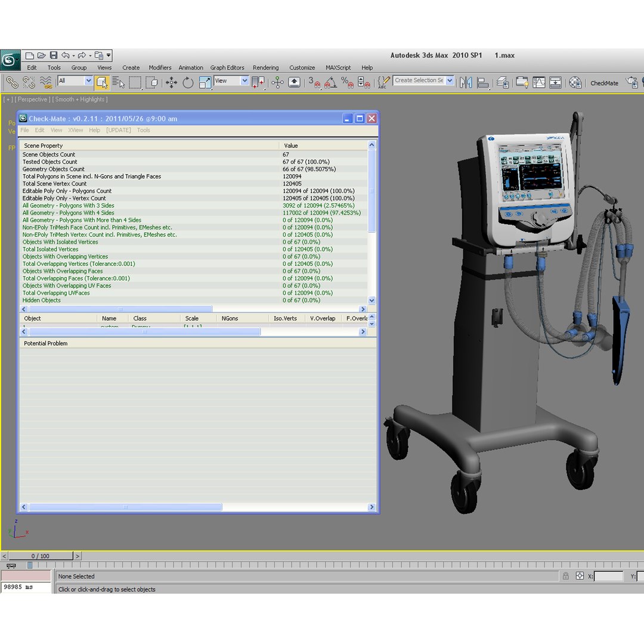The height and width of the screenshot is (644, 644).
Task: Toggle the Percent Snap magnet
Action: [348, 82]
